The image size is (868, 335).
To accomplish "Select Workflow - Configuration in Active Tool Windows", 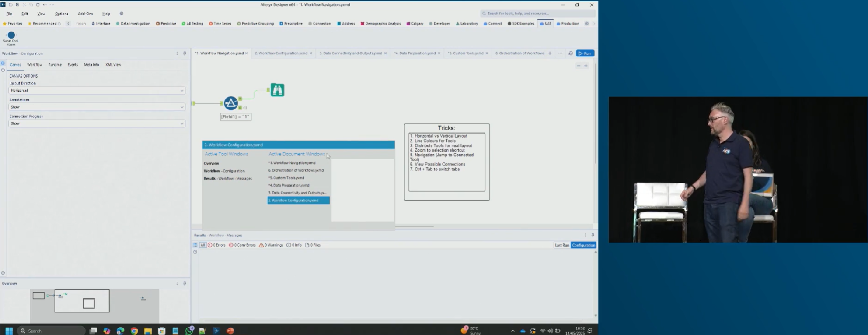I will (224, 171).
